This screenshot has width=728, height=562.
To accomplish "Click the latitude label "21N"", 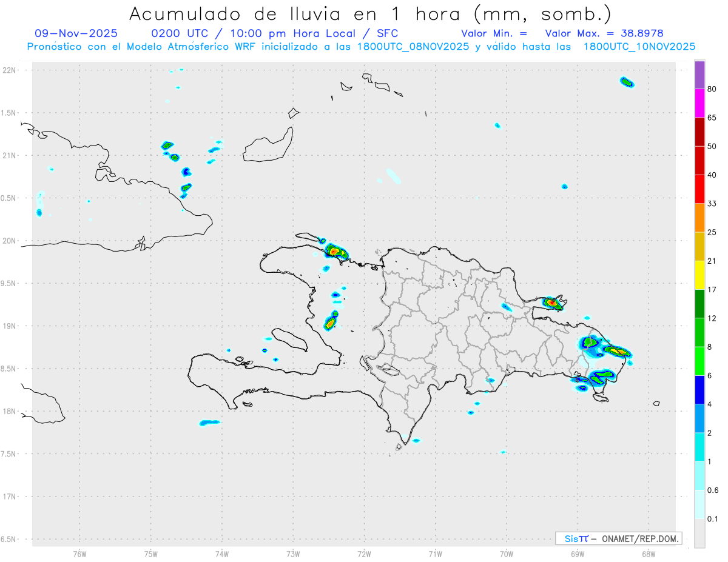I will pos(10,155).
